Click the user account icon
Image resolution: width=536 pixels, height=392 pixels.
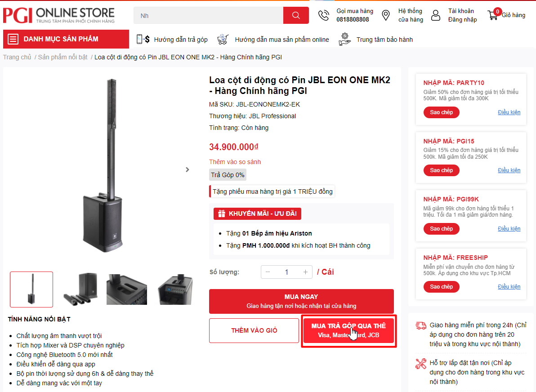click(435, 15)
